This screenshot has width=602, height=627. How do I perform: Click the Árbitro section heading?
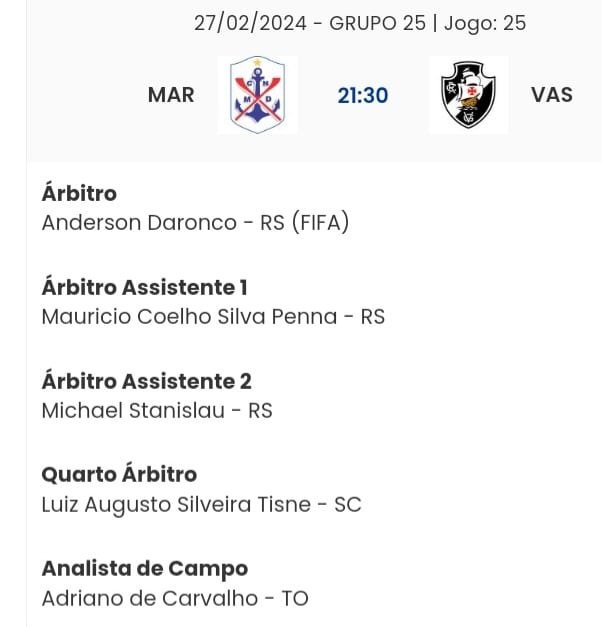point(79,193)
